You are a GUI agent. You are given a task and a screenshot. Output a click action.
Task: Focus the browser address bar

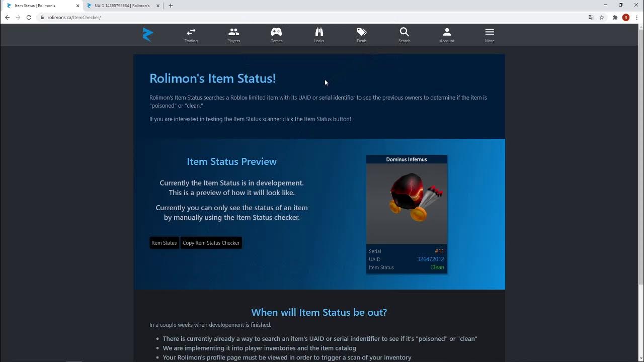tap(312, 17)
